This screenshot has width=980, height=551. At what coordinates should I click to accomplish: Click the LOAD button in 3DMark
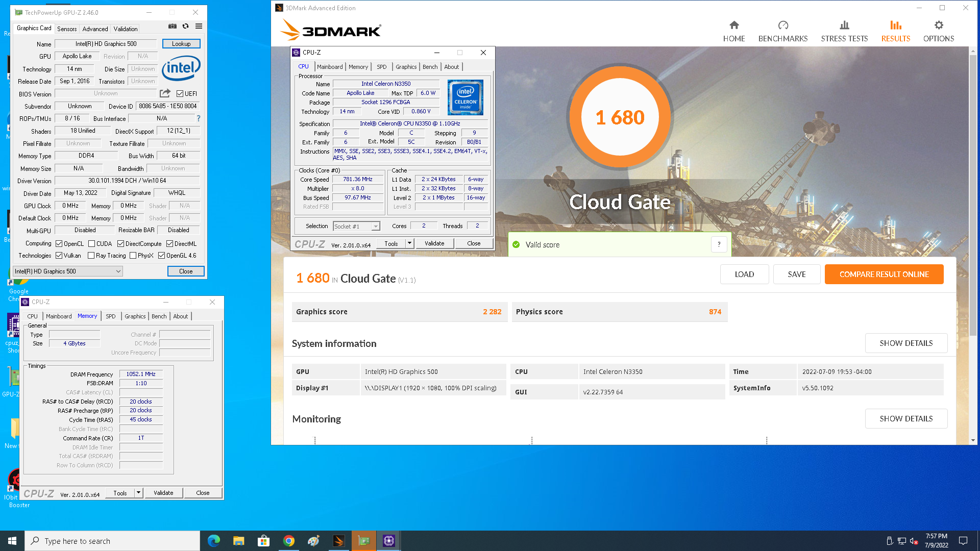point(744,274)
